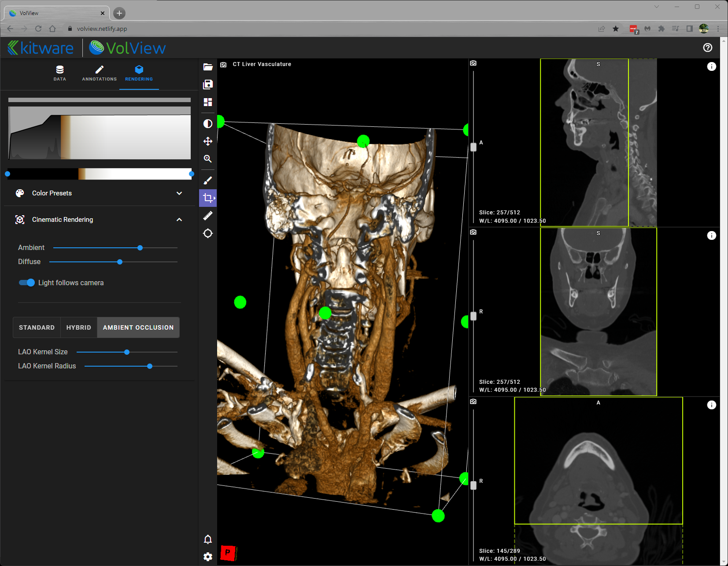Viewport: 728px width, 566px height.
Task: Activate the 2D ruler tool
Action: (207, 215)
